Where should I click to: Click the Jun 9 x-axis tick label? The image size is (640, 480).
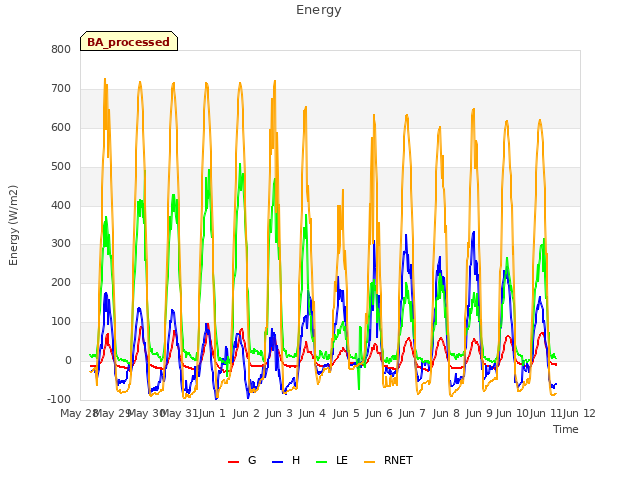pos(479,413)
